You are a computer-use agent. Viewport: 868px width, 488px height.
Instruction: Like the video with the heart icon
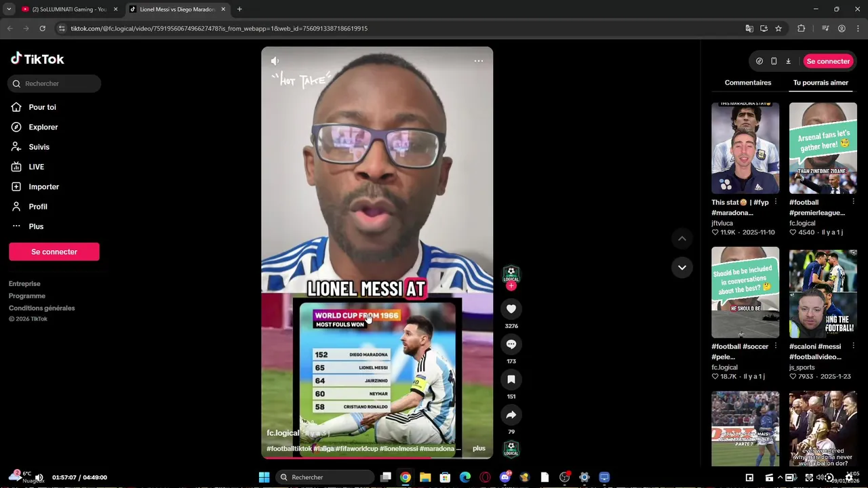(x=511, y=309)
